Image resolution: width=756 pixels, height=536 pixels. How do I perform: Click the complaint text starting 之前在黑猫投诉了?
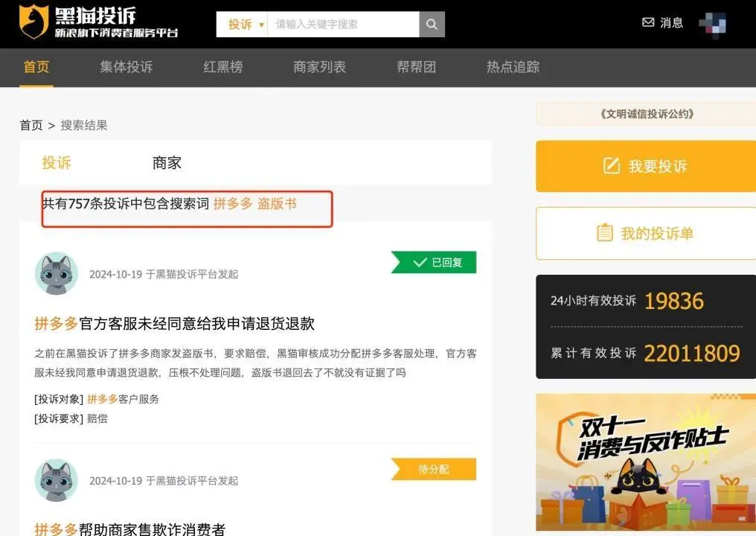(255, 363)
